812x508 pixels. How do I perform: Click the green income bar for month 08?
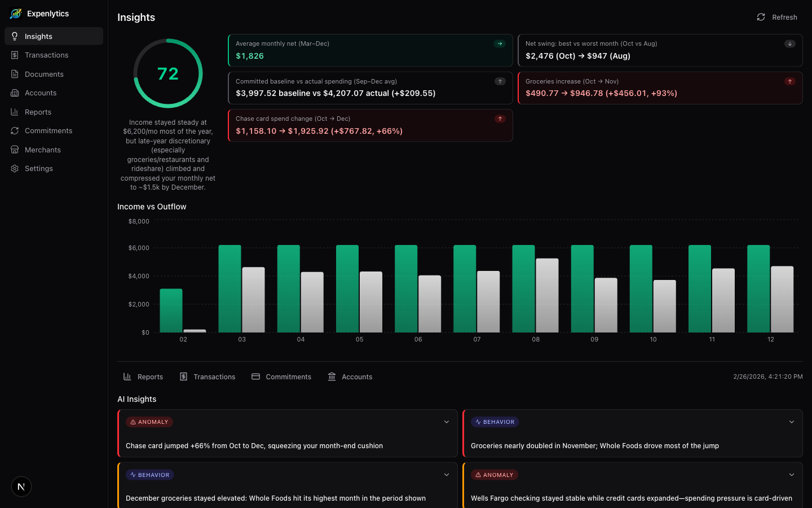point(523,288)
